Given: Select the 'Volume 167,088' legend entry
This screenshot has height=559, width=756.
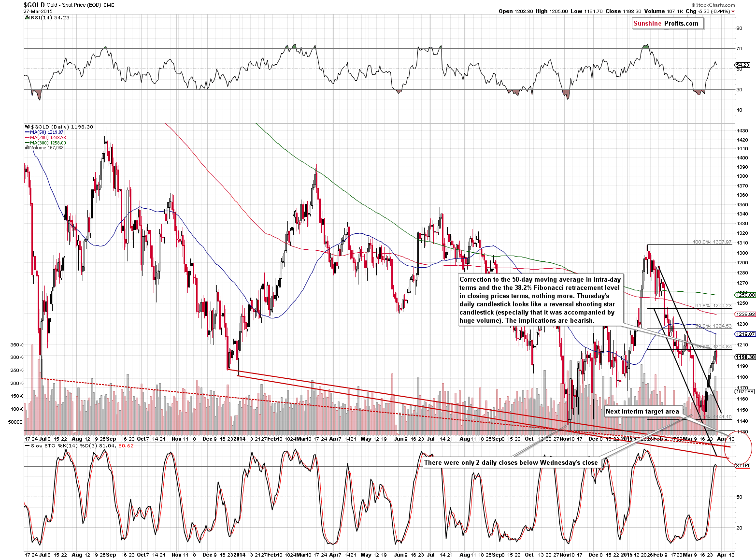Looking at the screenshot, I should pyautogui.click(x=45, y=148).
